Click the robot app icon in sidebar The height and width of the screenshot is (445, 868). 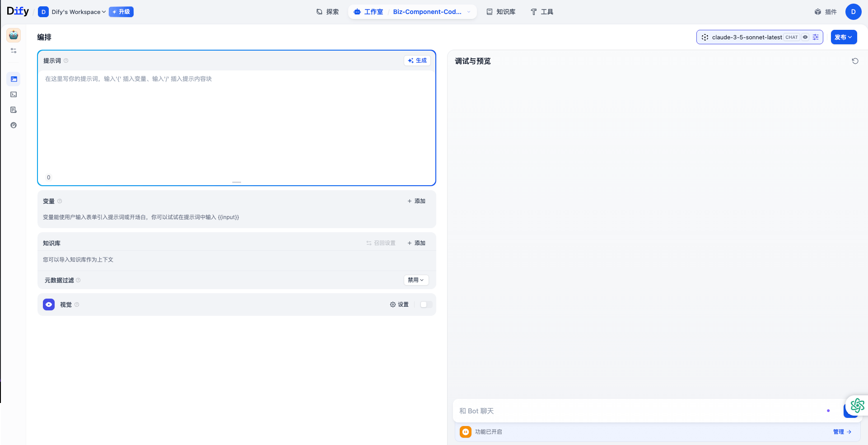point(14,35)
